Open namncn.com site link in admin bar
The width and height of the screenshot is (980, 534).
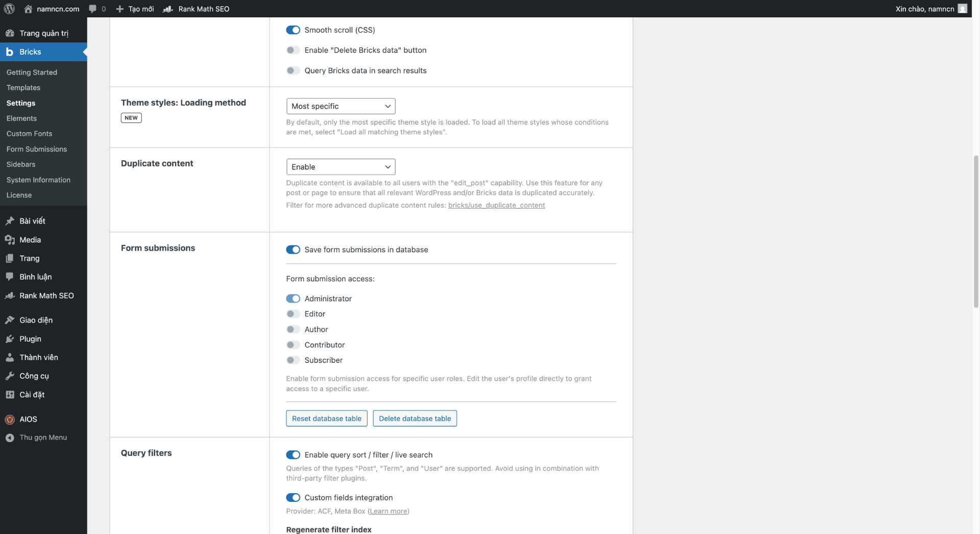(x=58, y=9)
